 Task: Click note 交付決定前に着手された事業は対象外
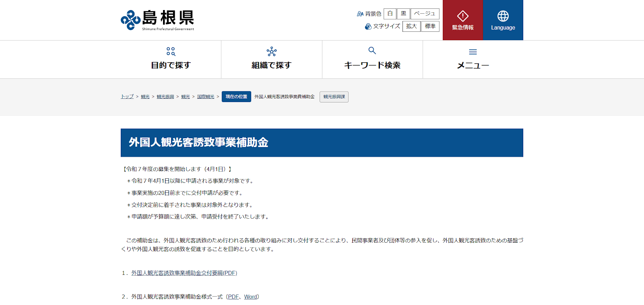(x=191, y=205)
